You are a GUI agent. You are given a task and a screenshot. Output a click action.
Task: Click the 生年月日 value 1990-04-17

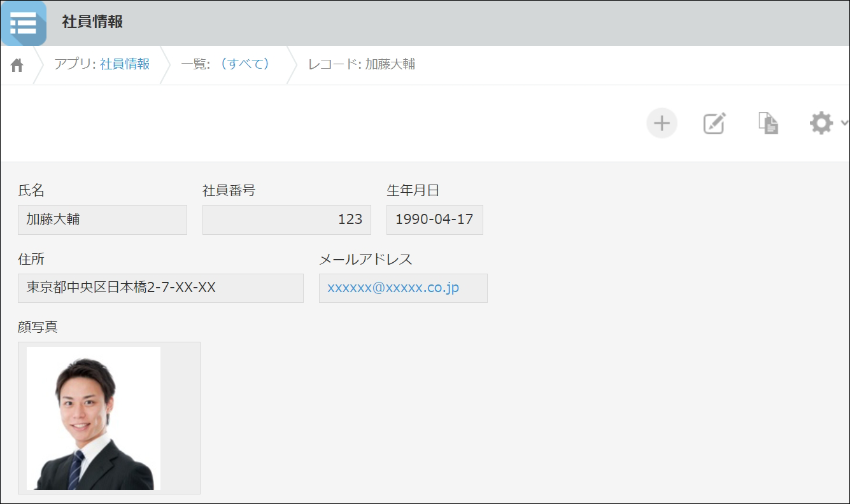(434, 220)
